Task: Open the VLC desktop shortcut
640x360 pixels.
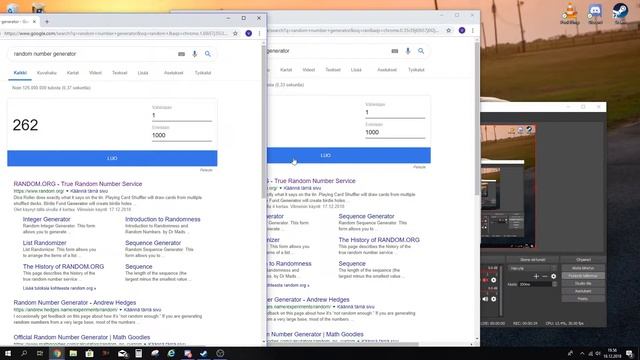Action: tap(570, 12)
